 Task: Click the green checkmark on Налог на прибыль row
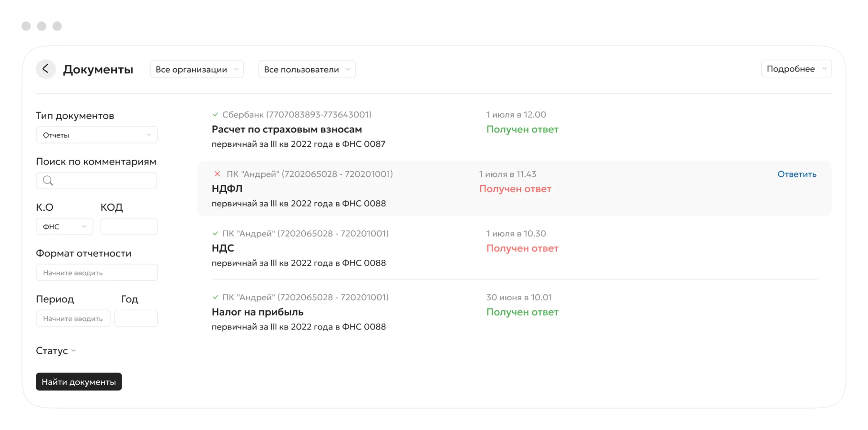pos(215,297)
